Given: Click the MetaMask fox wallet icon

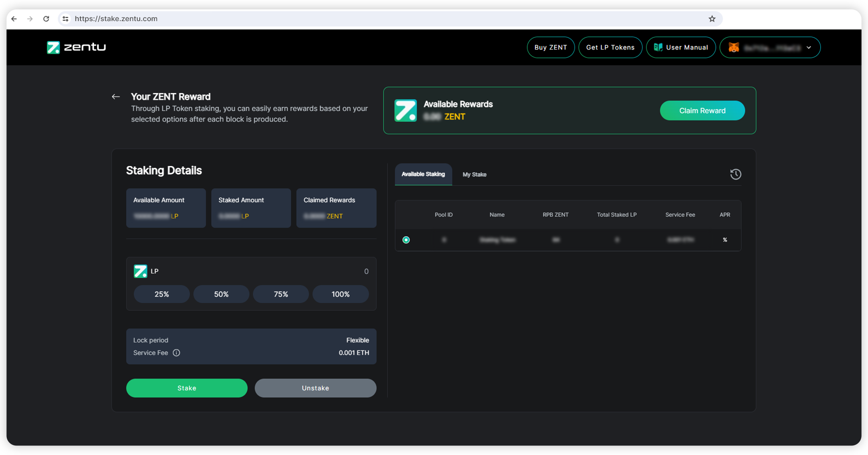Looking at the screenshot, I should tap(734, 47).
